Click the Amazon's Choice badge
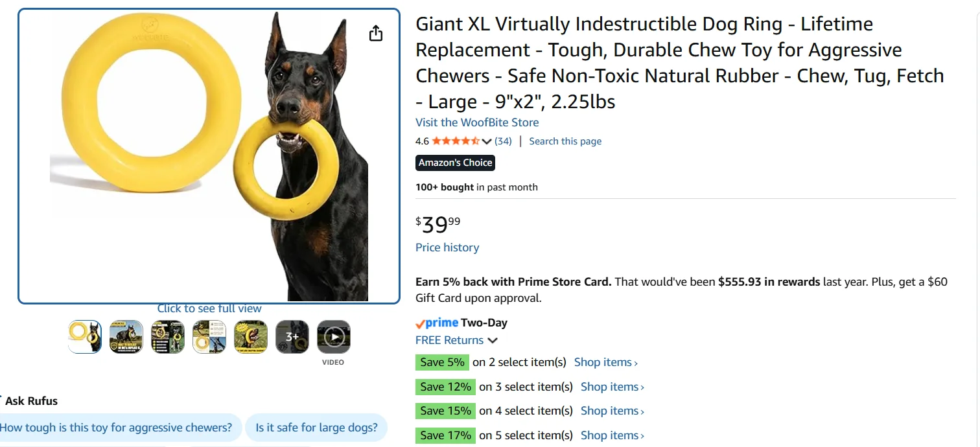 pos(455,163)
